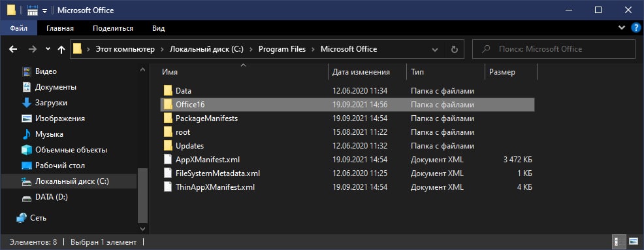Click the Музыка note icon
Image resolution: width=644 pixels, height=250 pixels.
26,134
